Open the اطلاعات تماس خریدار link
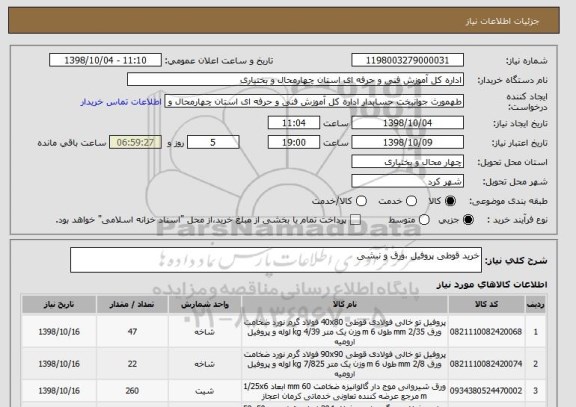 (121, 102)
